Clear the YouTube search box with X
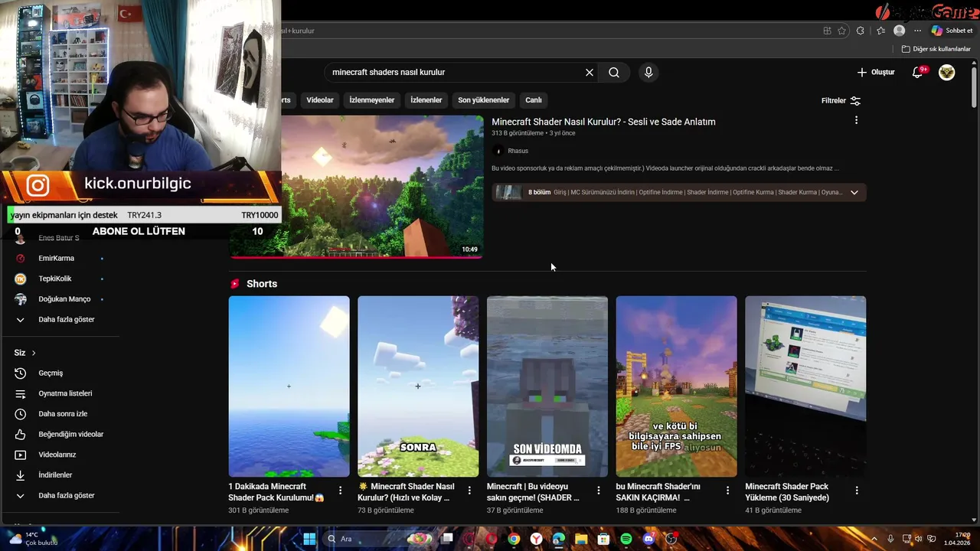The image size is (980, 551). (x=590, y=73)
